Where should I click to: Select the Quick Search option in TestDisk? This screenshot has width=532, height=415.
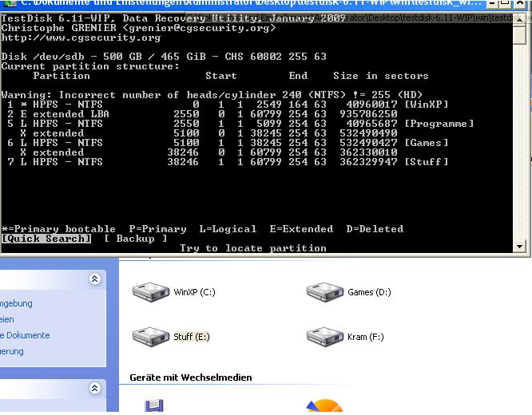click(x=46, y=239)
